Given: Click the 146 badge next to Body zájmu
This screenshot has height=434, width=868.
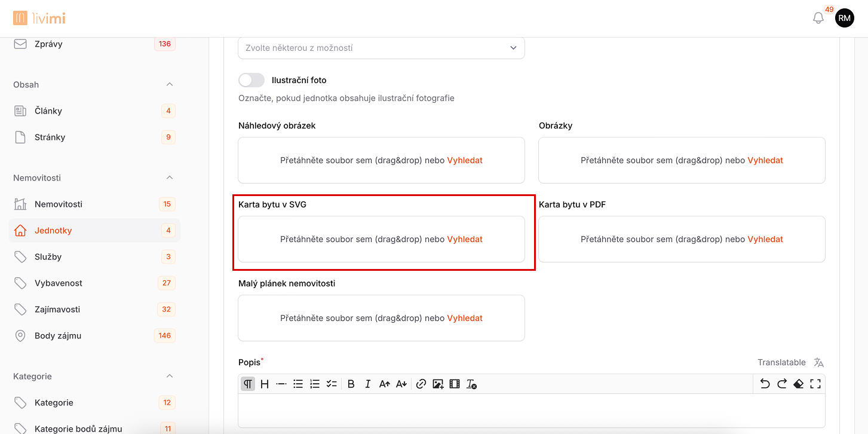Looking at the screenshot, I should coord(165,335).
